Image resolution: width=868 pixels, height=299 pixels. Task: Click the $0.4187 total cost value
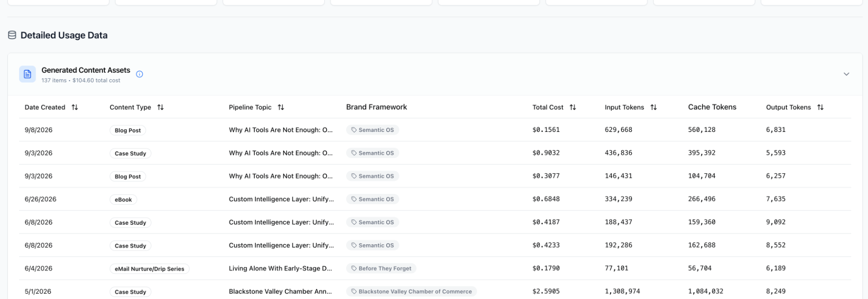click(546, 222)
